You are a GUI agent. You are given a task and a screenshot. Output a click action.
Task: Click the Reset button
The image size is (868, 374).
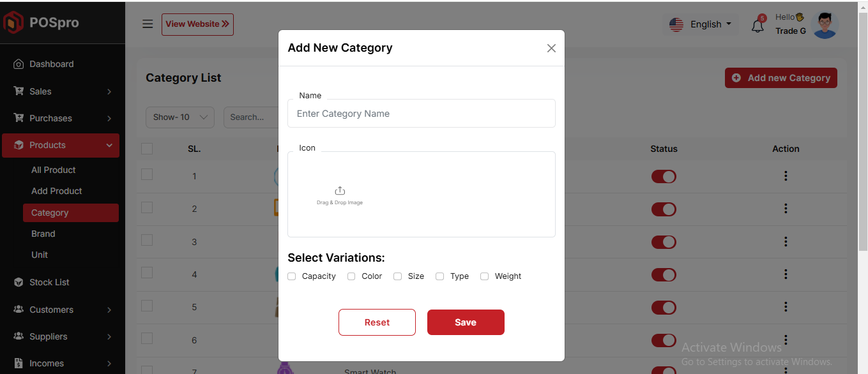[x=377, y=322]
